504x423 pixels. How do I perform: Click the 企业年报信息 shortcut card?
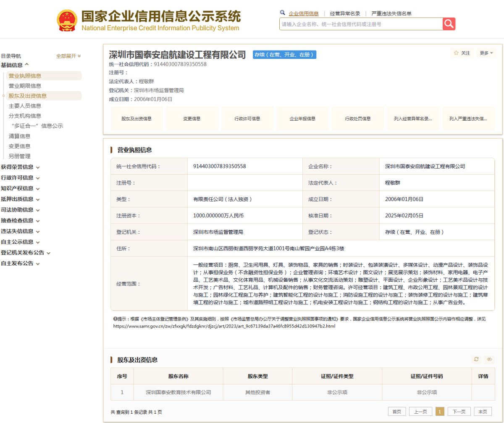tap(302, 119)
